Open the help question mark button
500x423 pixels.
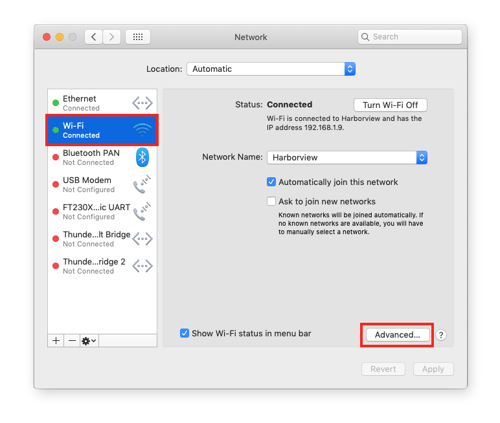(441, 335)
